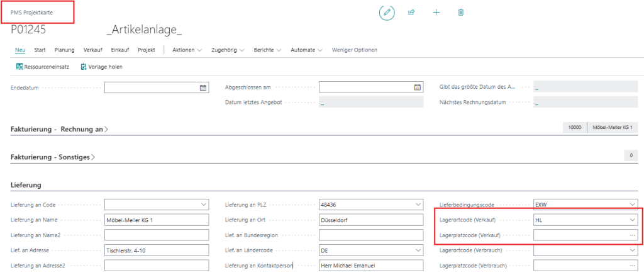This screenshot has width=644, height=280.
Task: Click the pencil edit icon
Action: coord(387,13)
